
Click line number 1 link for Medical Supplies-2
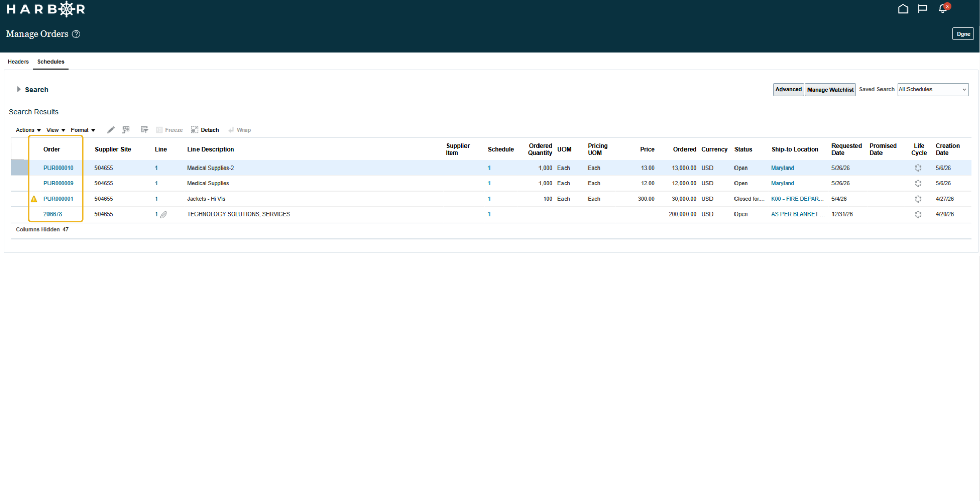[x=157, y=168]
